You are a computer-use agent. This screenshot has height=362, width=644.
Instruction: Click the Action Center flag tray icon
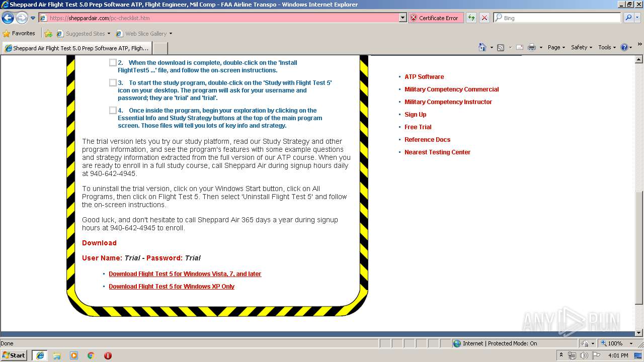596,355
